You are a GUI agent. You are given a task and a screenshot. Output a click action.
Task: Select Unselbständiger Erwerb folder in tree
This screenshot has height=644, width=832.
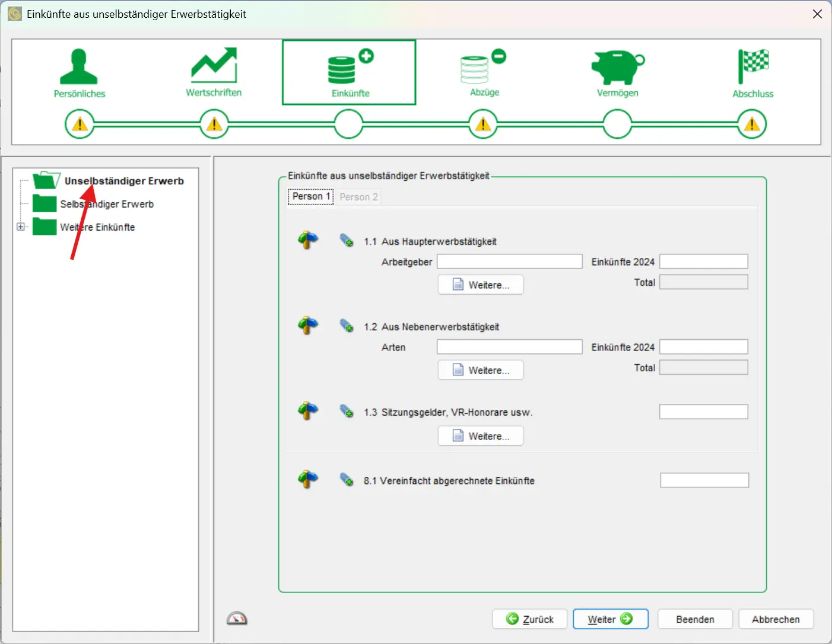click(x=123, y=181)
